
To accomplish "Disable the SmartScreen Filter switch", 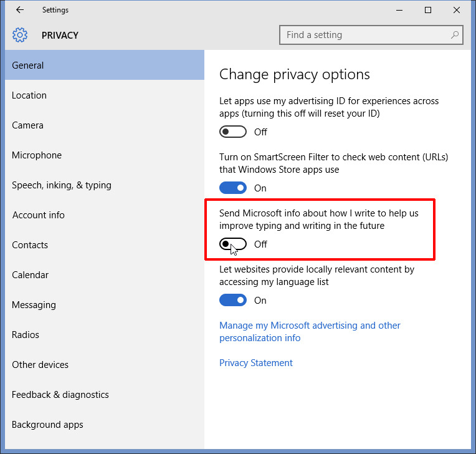I will [x=233, y=188].
